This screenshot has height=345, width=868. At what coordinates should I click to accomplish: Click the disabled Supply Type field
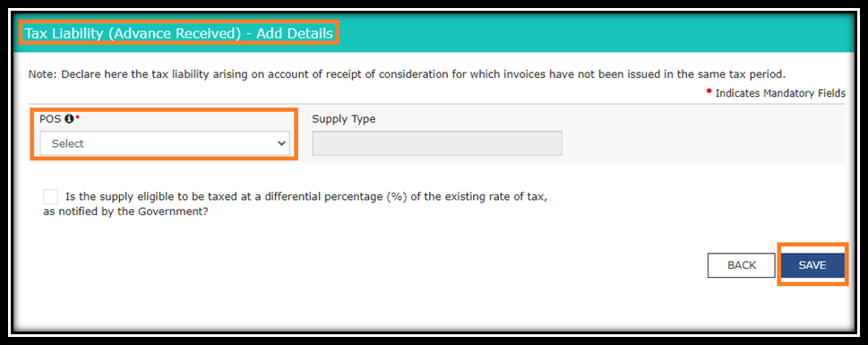tap(437, 143)
